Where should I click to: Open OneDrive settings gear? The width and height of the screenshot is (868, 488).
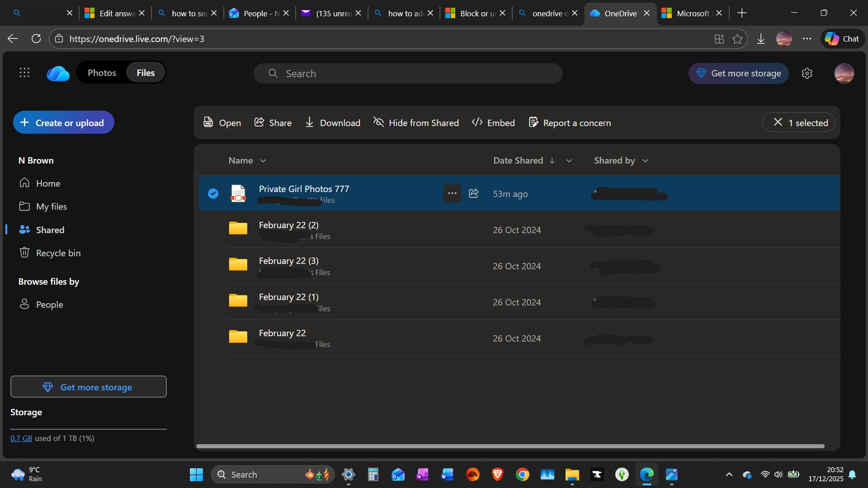point(807,73)
